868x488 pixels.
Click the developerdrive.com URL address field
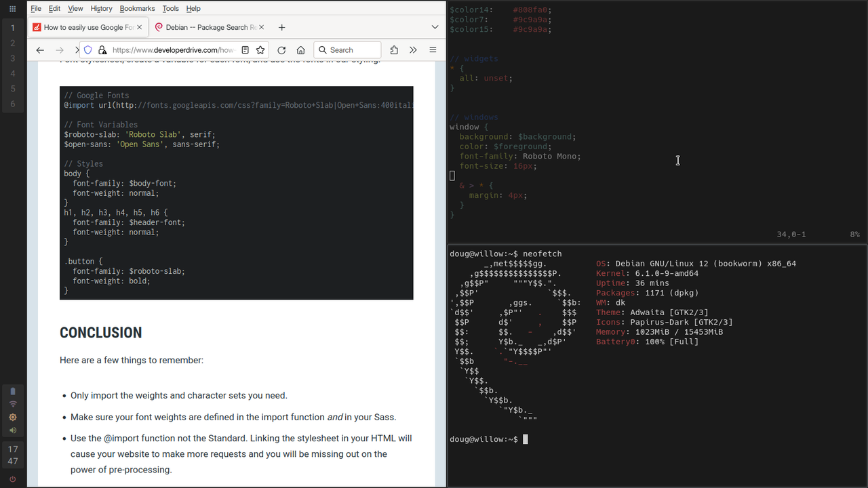174,50
